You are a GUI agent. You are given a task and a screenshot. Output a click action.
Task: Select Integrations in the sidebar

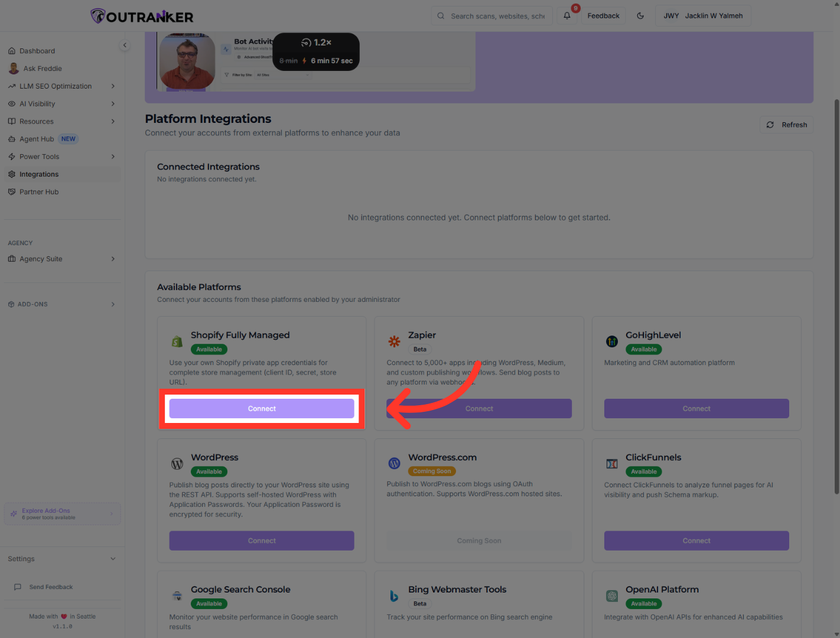63,174
